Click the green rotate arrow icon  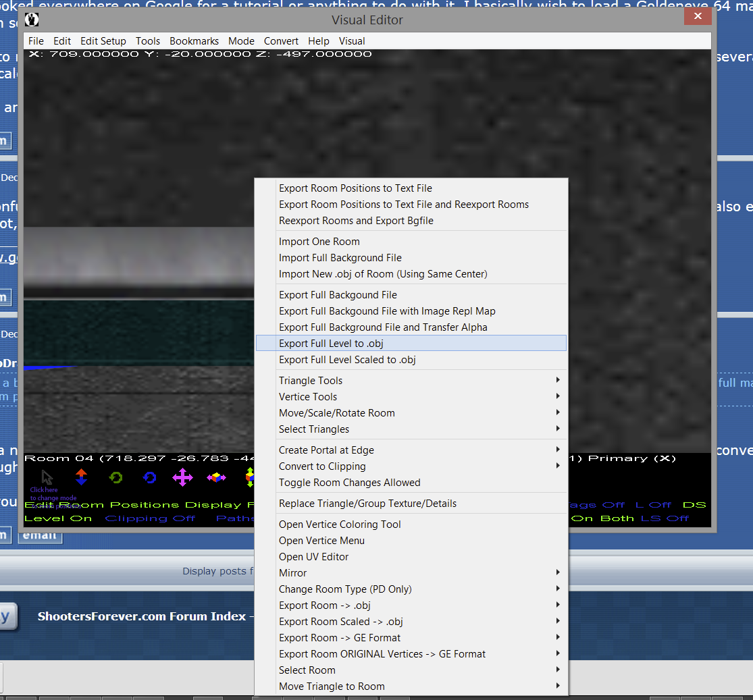click(x=115, y=478)
